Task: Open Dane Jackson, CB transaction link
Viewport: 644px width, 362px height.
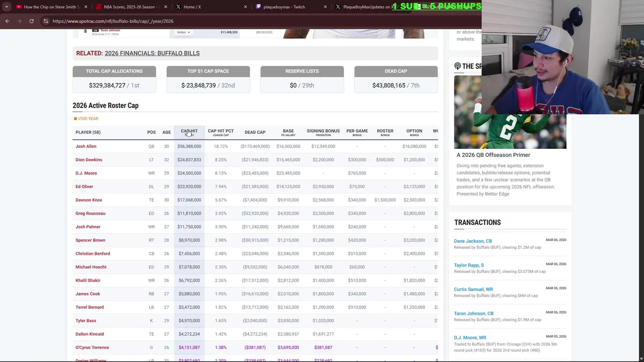Action: click(473, 241)
